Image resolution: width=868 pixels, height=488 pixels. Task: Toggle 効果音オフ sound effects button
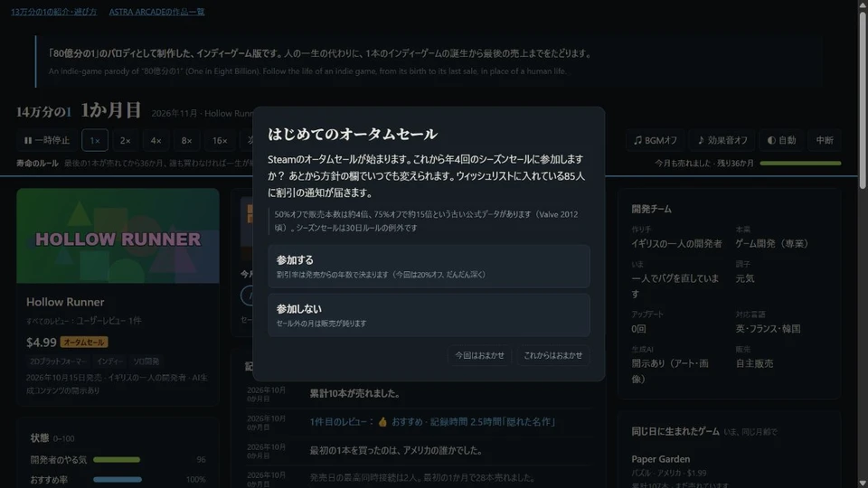(722, 141)
